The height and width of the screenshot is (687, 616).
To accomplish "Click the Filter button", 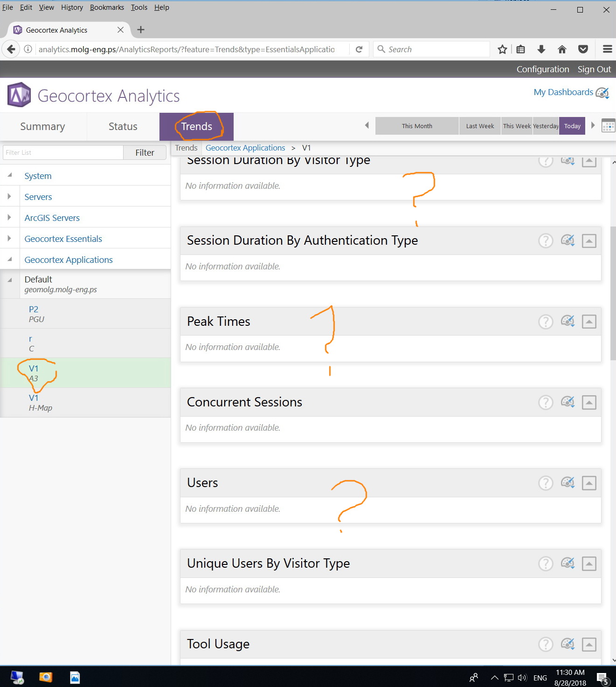I will coord(145,152).
